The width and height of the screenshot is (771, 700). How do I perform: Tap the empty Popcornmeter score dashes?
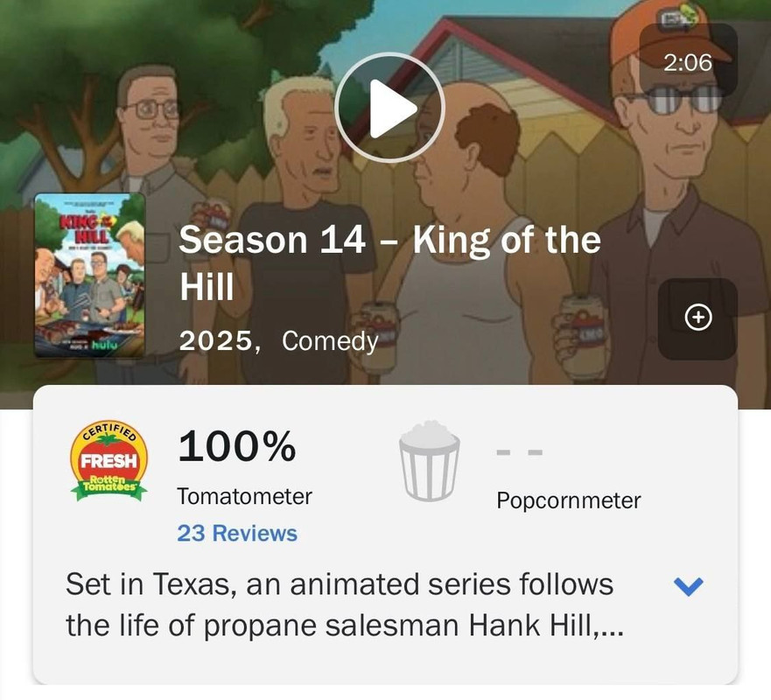pos(519,451)
